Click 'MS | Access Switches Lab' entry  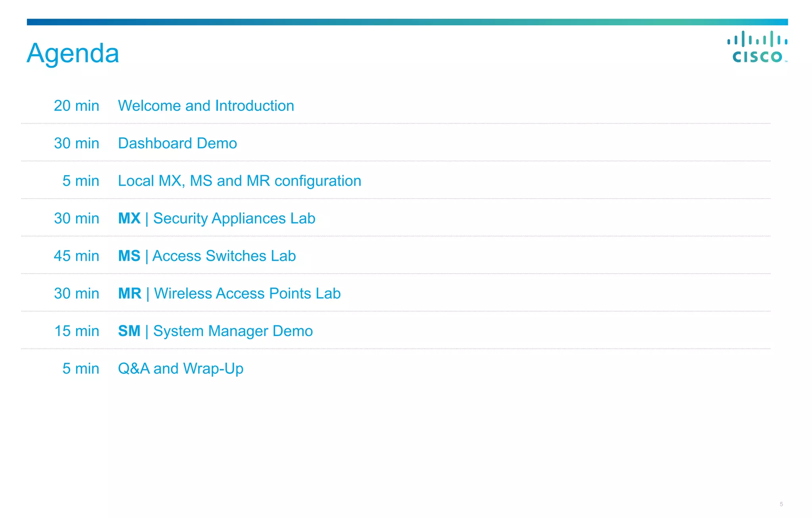(x=207, y=256)
